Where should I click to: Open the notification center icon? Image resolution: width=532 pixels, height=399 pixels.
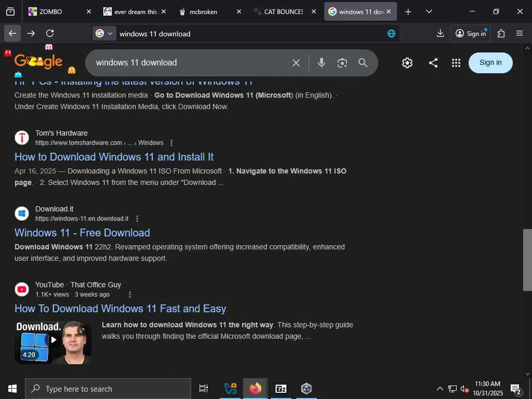pyautogui.click(x=515, y=389)
